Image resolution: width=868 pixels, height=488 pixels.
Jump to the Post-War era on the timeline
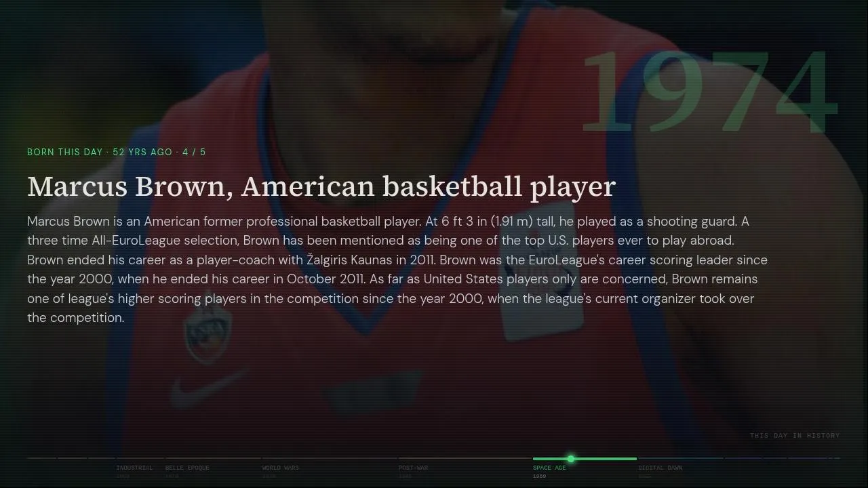pyautogui.click(x=413, y=468)
